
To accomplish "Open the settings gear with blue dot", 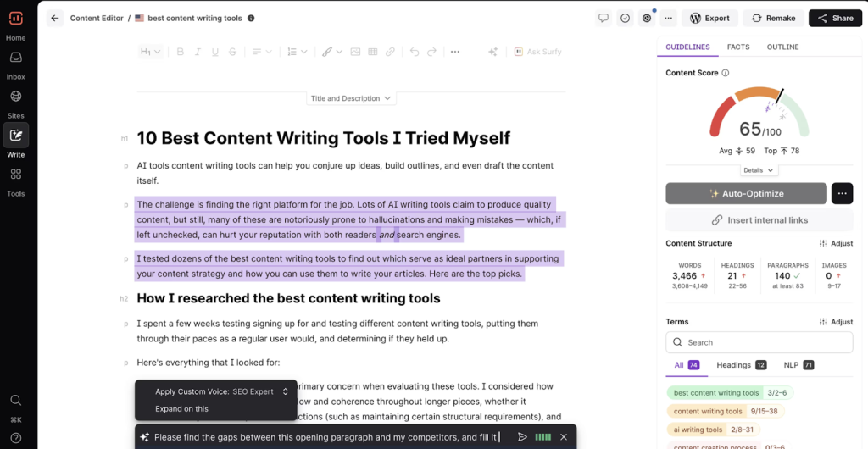I will (x=647, y=19).
